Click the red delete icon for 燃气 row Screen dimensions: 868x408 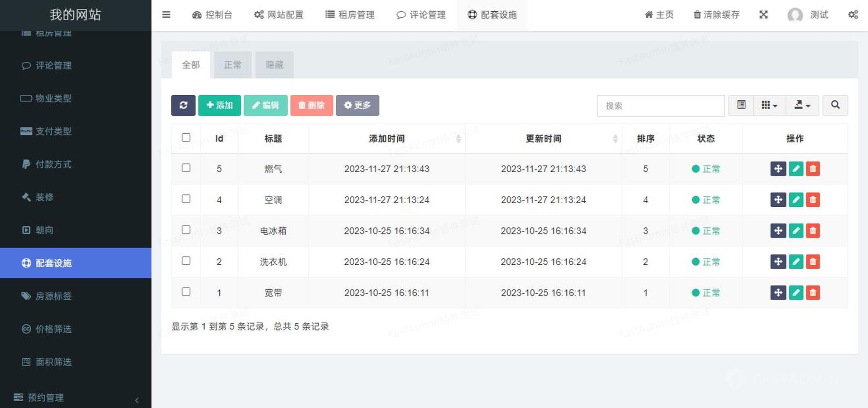813,169
